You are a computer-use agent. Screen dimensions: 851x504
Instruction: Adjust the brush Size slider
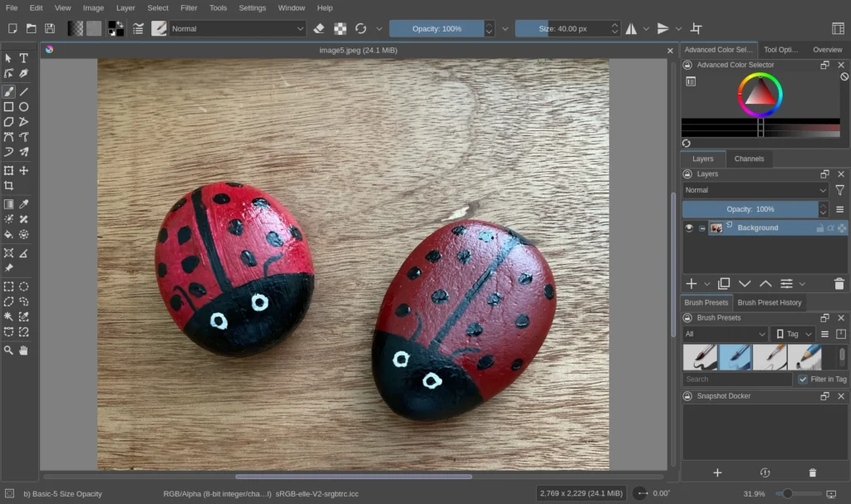[x=563, y=29]
